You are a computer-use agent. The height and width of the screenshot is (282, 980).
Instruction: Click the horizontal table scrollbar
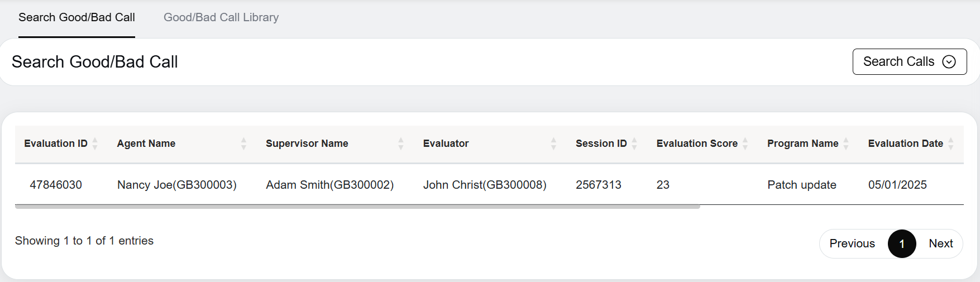tap(357, 206)
